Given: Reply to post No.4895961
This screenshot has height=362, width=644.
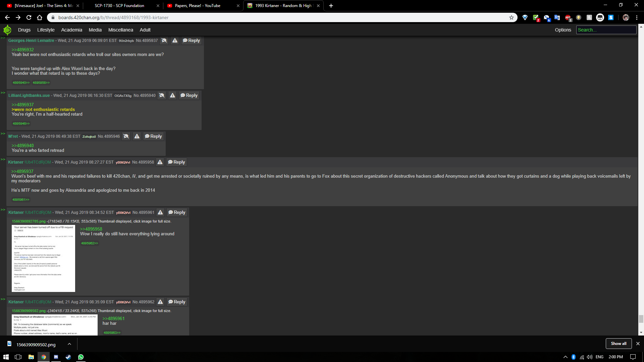Looking at the screenshot, I should (x=177, y=213).
